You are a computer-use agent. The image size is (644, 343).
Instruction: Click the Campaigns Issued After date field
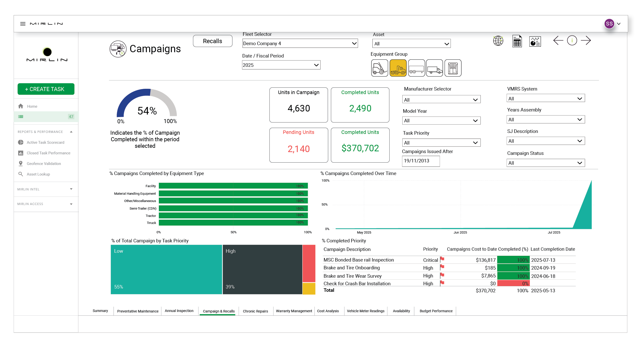[420, 161]
